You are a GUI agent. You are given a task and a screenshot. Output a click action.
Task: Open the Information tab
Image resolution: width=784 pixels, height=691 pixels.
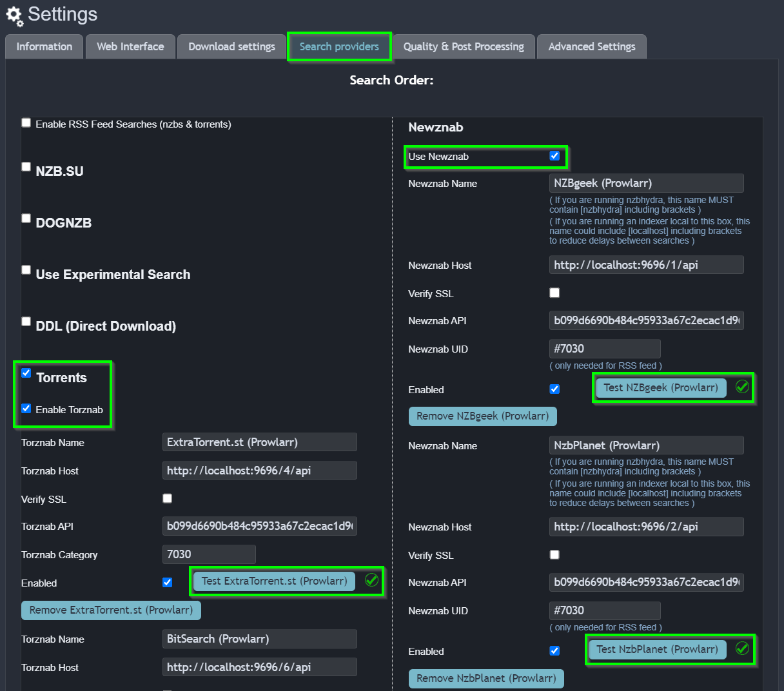coord(44,46)
